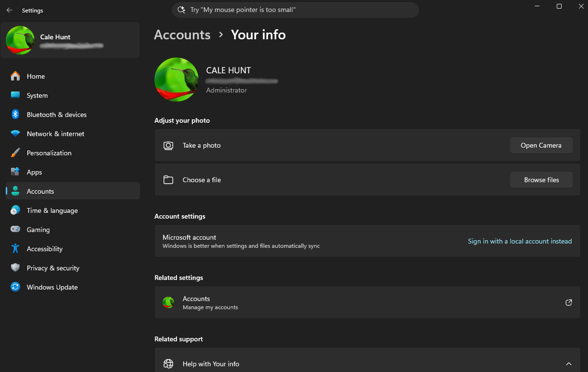The height and width of the screenshot is (372, 588).
Task: Click the camera icon beside Take a photo
Action: click(168, 145)
